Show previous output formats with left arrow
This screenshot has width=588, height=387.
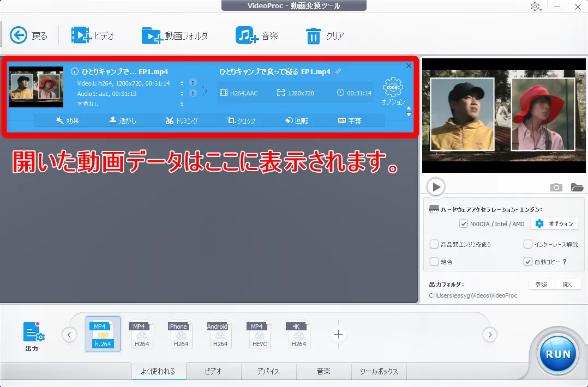(x=69, y=335)
